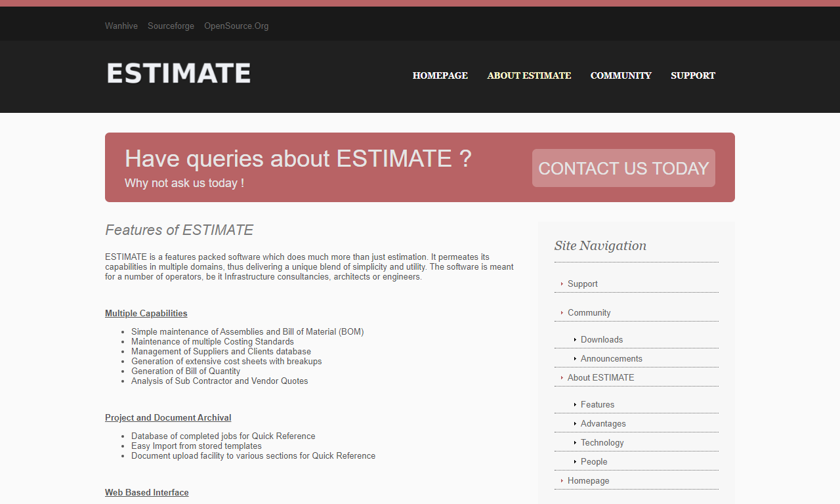Image resolution: width=840 pixels, height=504 pixels.
Task: Click the intro paragraph starting 'ESTIMATE is a features packed'
Action: coord(310,267)
